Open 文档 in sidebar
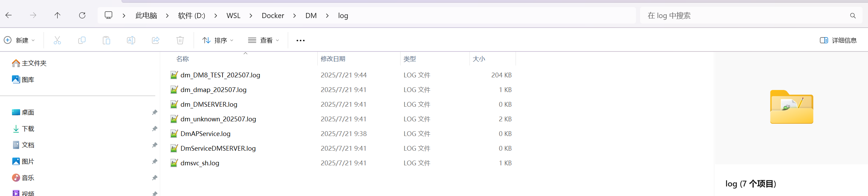 pos(23,145)
